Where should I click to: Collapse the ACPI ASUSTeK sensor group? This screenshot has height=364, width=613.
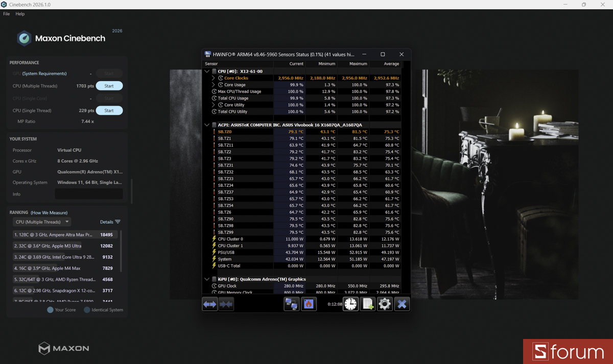(x=207, y=125)
